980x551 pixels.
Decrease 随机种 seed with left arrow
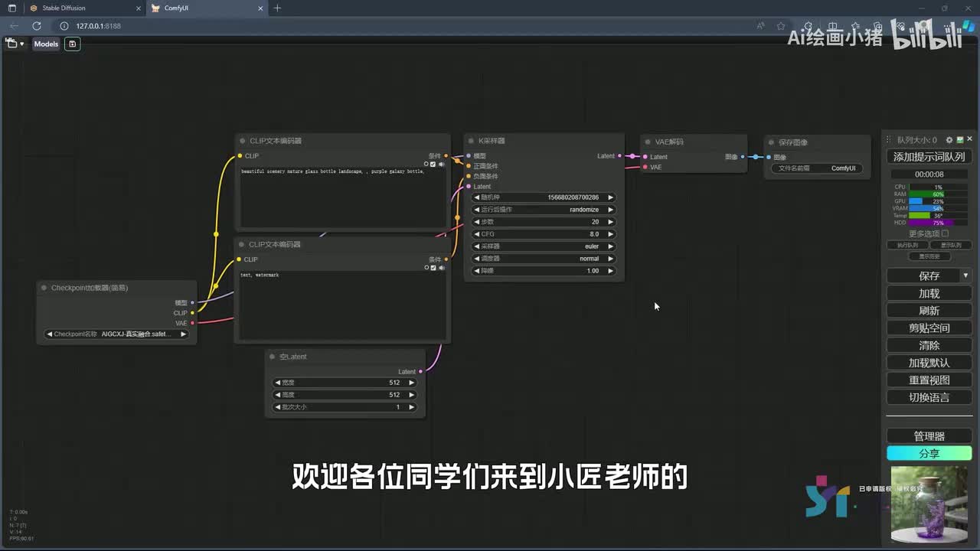click(477, 197)
